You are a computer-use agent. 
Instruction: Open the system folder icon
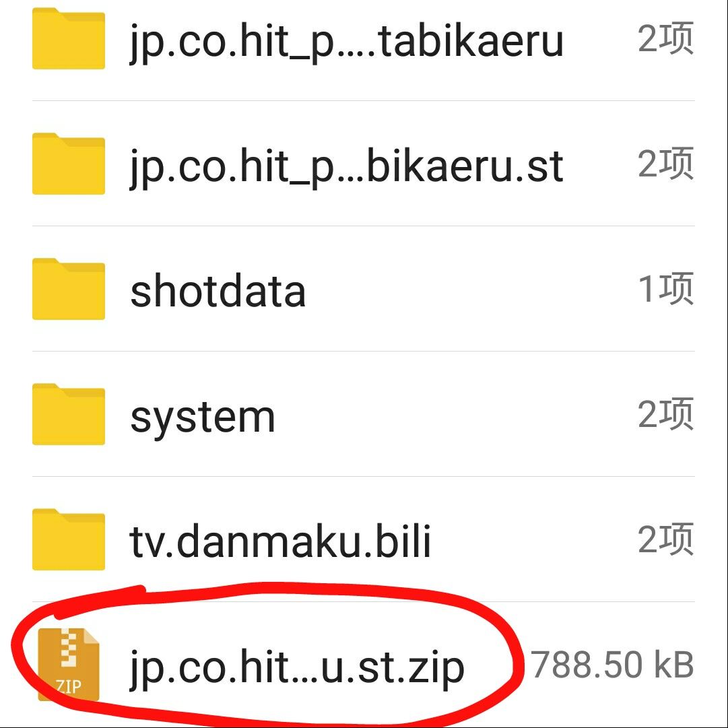pyautogui.click(x=68, y=414)
